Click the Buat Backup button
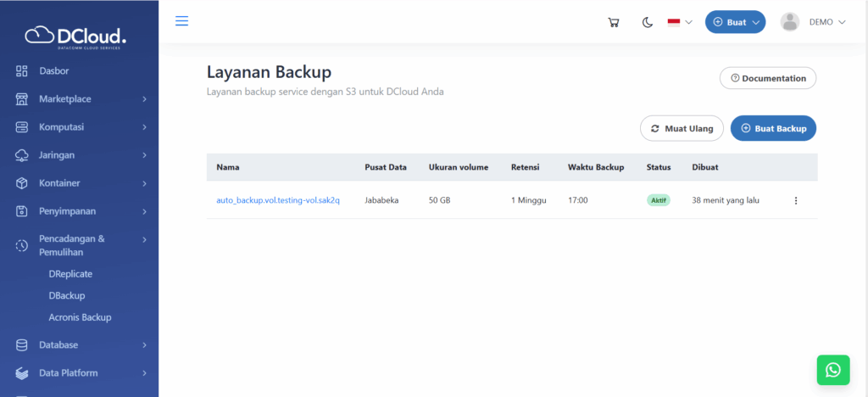 tap(773, 128)
